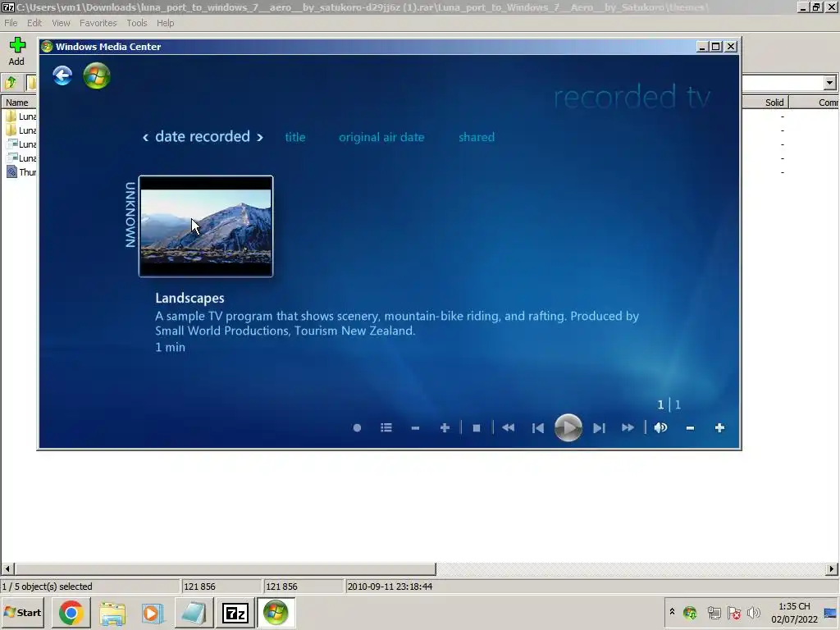The height and width of the screenshot is (630, 840).
Task: Click the horizontal scrollbar right arrow
Action: 832,569
